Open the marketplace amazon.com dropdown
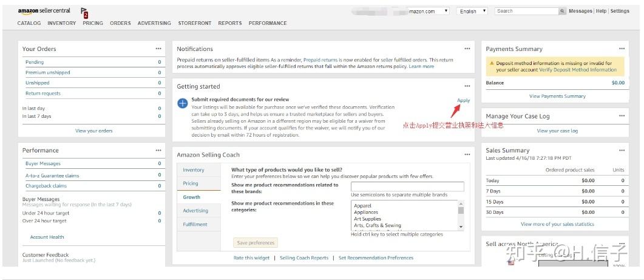644x280 pixels. point(429,11)
